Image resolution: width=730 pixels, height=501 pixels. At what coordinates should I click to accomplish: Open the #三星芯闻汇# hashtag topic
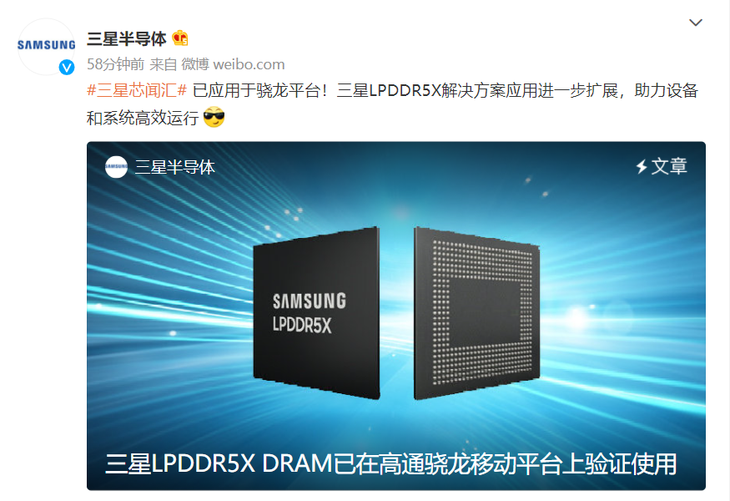tap(137, 90)
